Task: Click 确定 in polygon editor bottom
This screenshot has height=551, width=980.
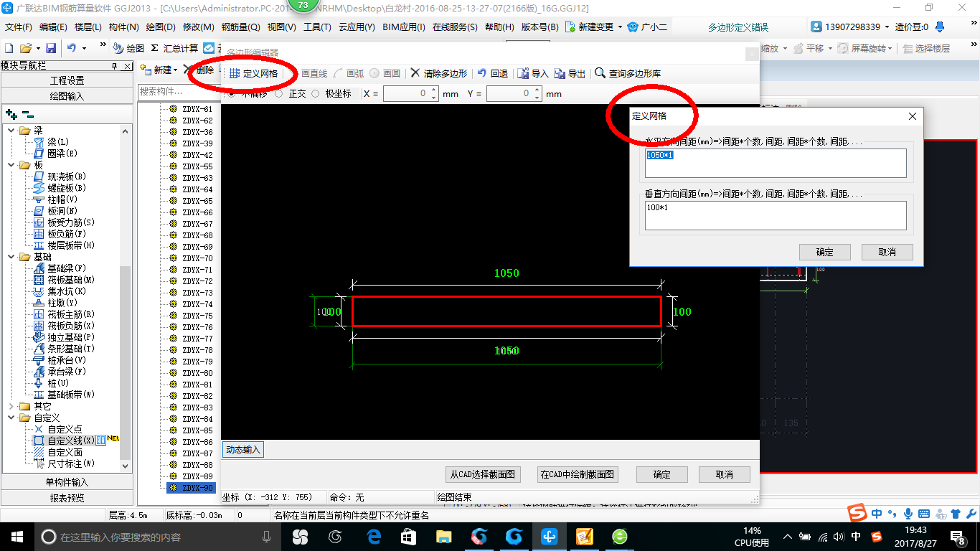Action: (x=662, y=474)
